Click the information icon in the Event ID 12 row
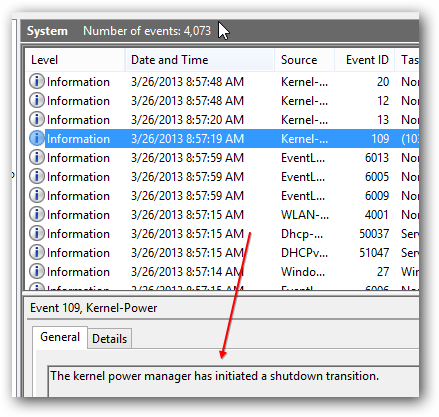Viewport: 439px width, 417px height. [x=37, y=100]
